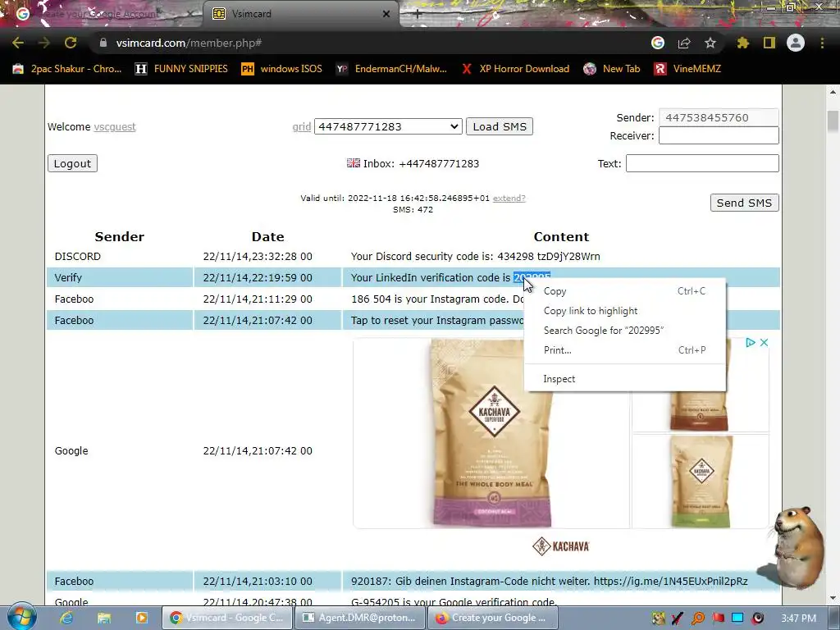The image size is (840, 630).
Task: Click the Send SMS button
Action: pos(744,203)
